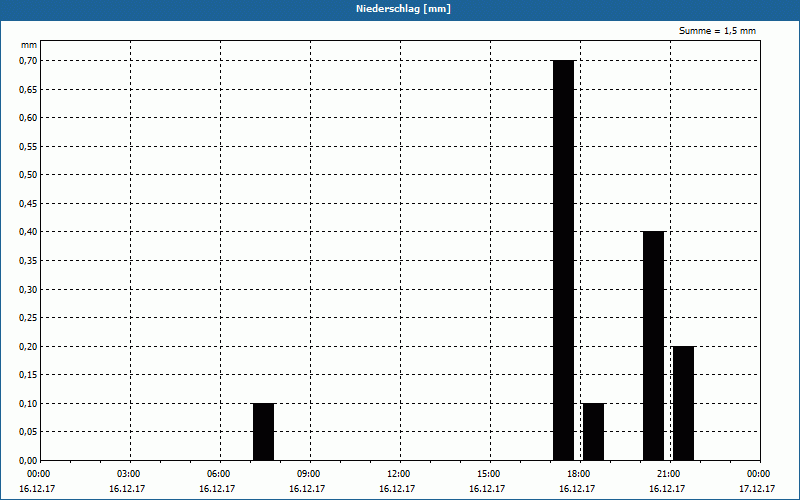Click the 16.12.17 date under 12:00
The height and width of the screenshot is (500, 800).
click(x=397, y=489)
